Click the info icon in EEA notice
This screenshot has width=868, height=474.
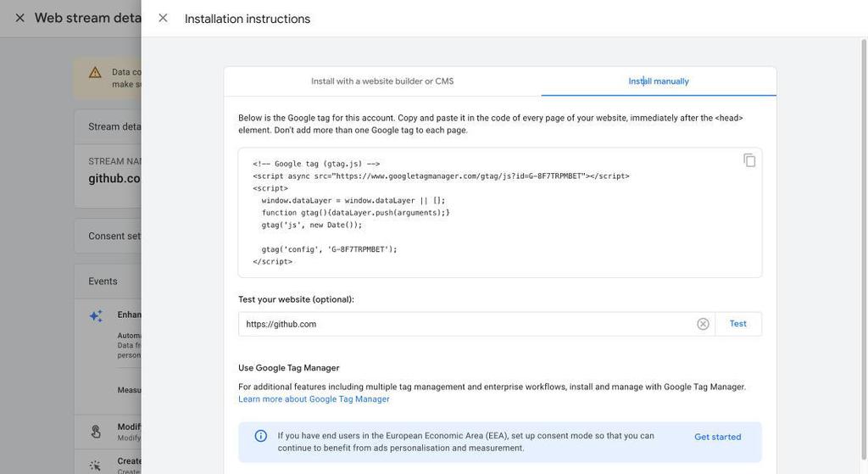(261, 436)
